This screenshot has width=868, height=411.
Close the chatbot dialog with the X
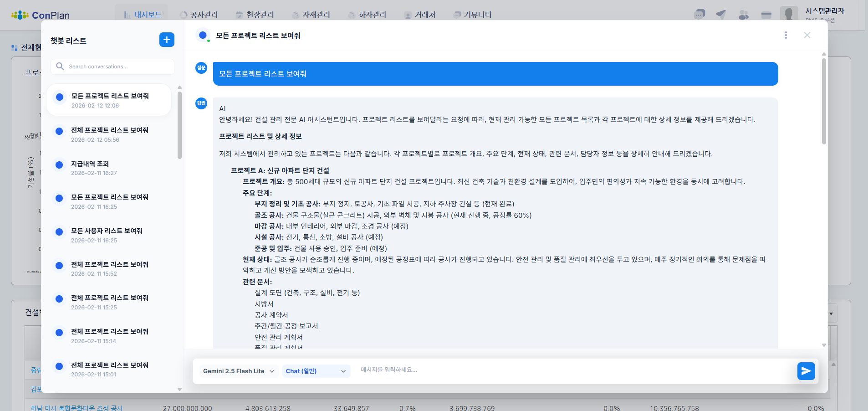(807, 35)
